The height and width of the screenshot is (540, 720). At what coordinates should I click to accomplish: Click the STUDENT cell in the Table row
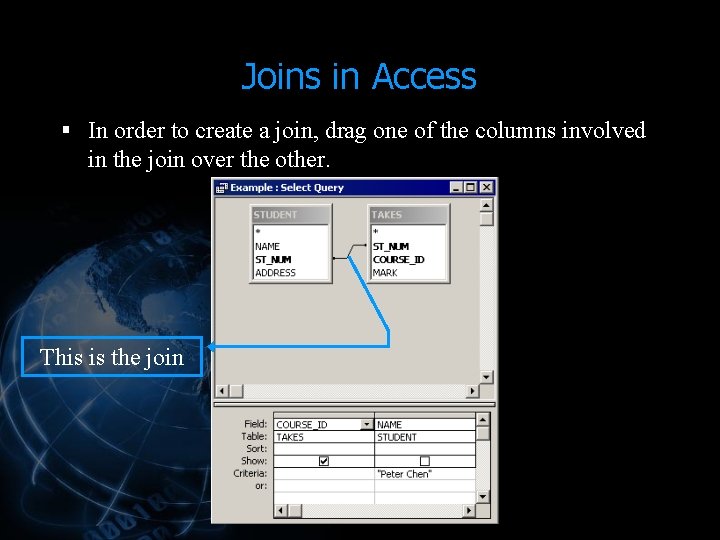[425, 437]
